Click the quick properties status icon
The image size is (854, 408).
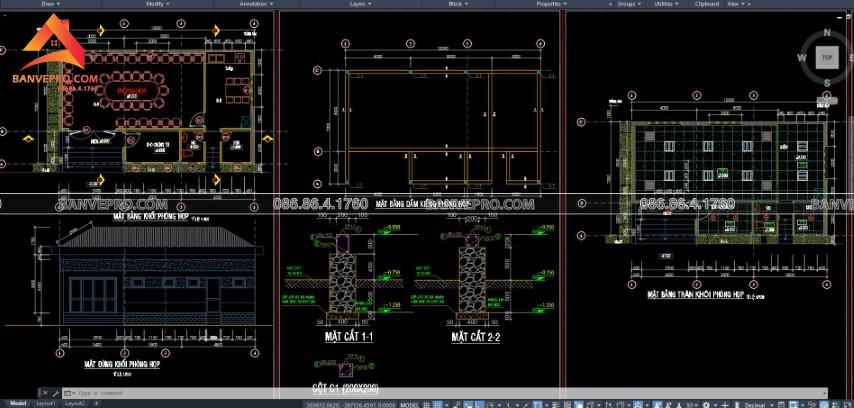(781, 405)
